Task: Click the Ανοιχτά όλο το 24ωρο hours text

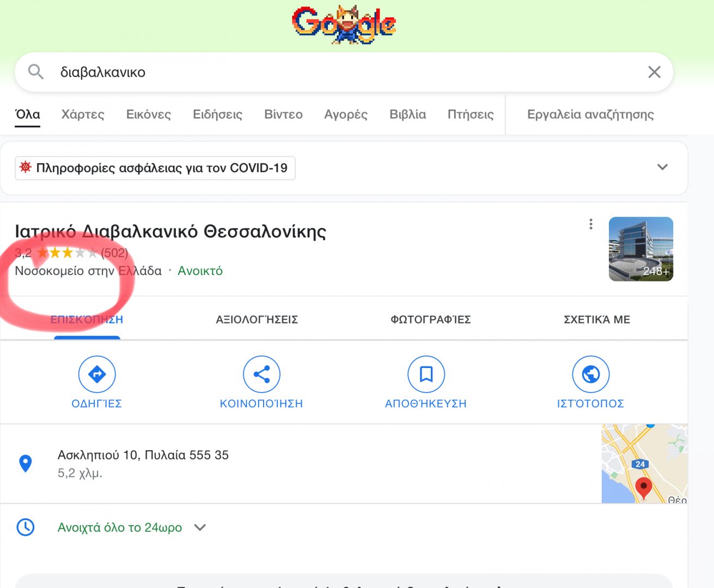Action: pos(120,528)
